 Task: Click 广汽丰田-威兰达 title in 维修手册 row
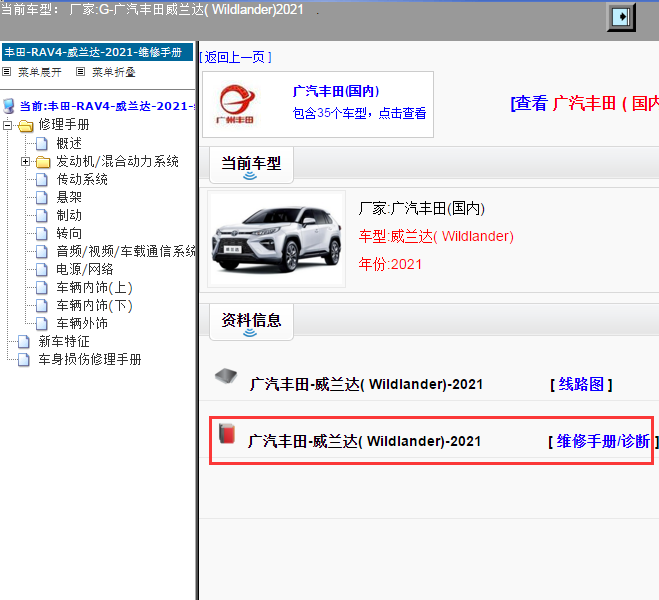point(364,441)
